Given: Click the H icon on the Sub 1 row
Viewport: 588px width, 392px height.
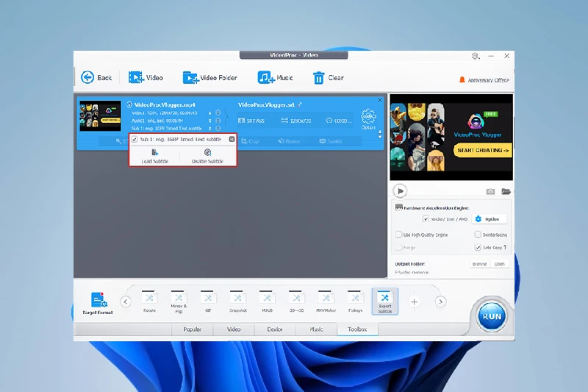Looking at the screenshot, I should [x=232, y=139].
